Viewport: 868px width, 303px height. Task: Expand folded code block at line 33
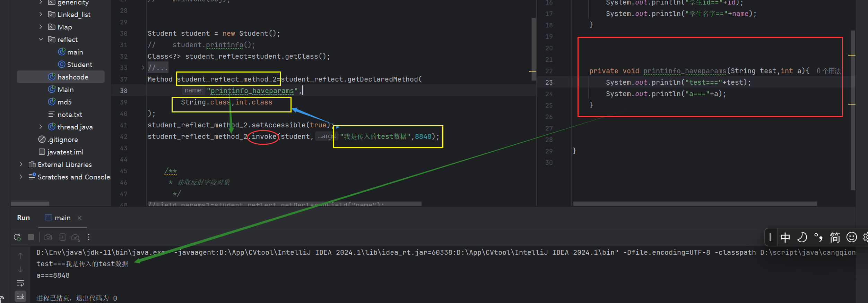(x=143, y=68)
